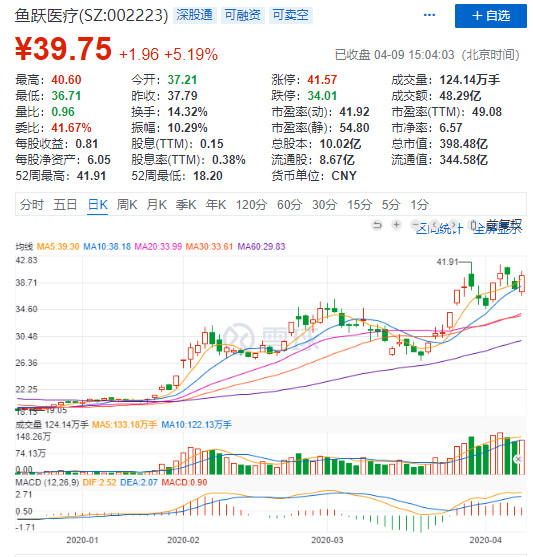The height and width of the screenshot is (557, 533).
Task: Click the 成交额 value 48.29亿
Action: pyautogui.click(x=460, y=96)
